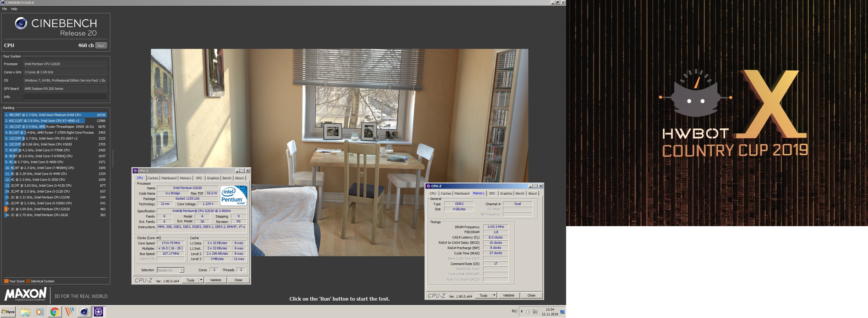868x318 pixels.
Task: Open the Windows Start (Пуск) button
Action: pyautogui.click(x=8, y=312)
